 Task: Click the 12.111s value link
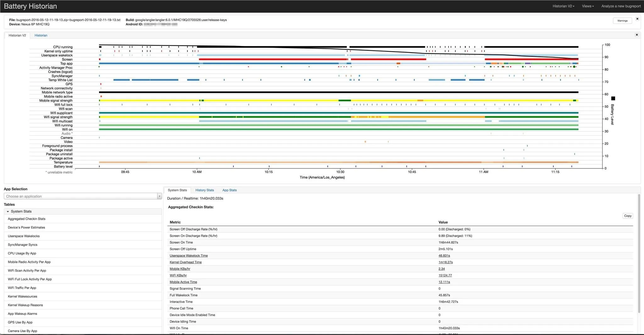(444, 282)
